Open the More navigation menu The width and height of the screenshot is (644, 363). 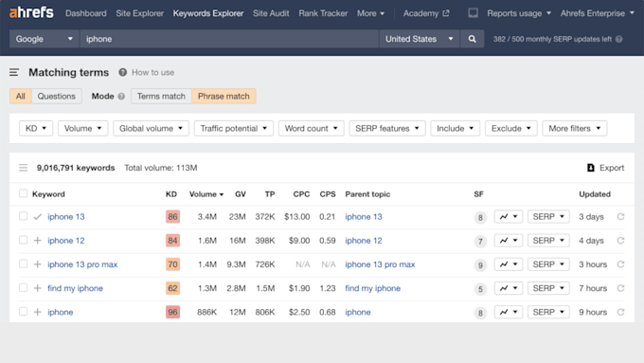(371, 13)
